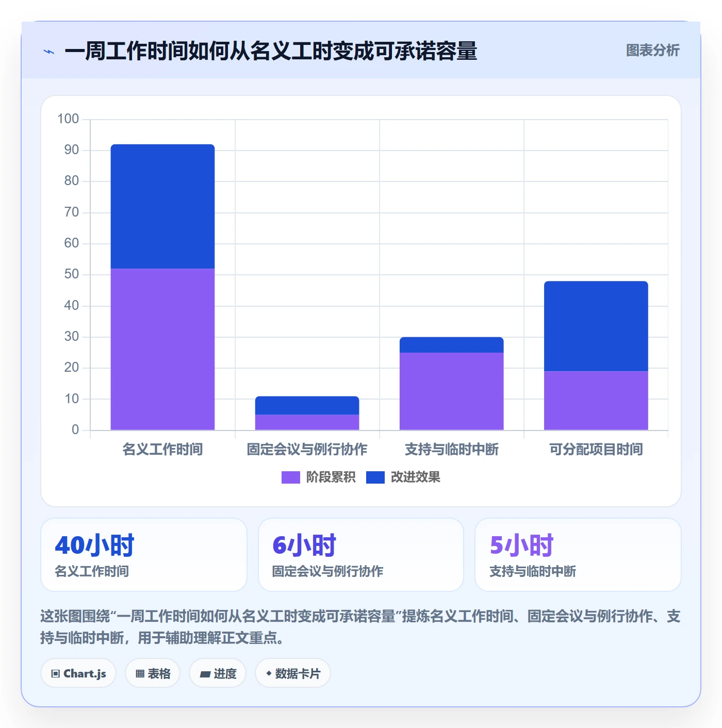Click the 名义工作时间 x-axis label
722x728 pixels.
point(163,450)
